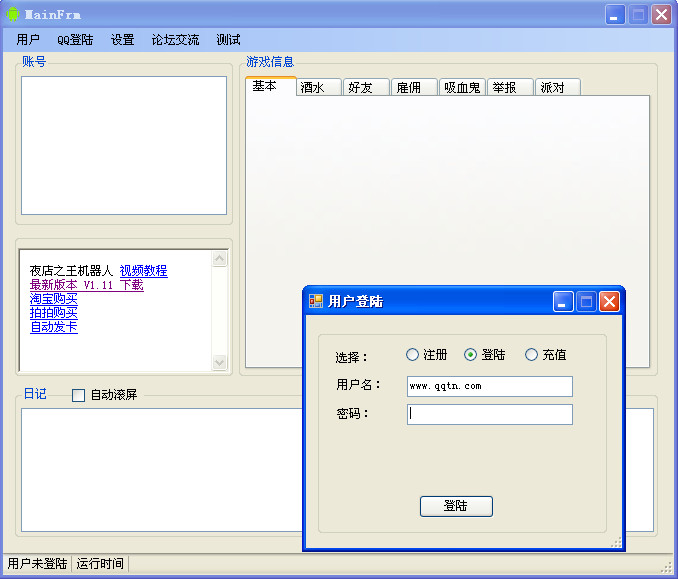Minimize the 用户登陆 dialog
The image size is (678, 579).
(x=563, y=301)
